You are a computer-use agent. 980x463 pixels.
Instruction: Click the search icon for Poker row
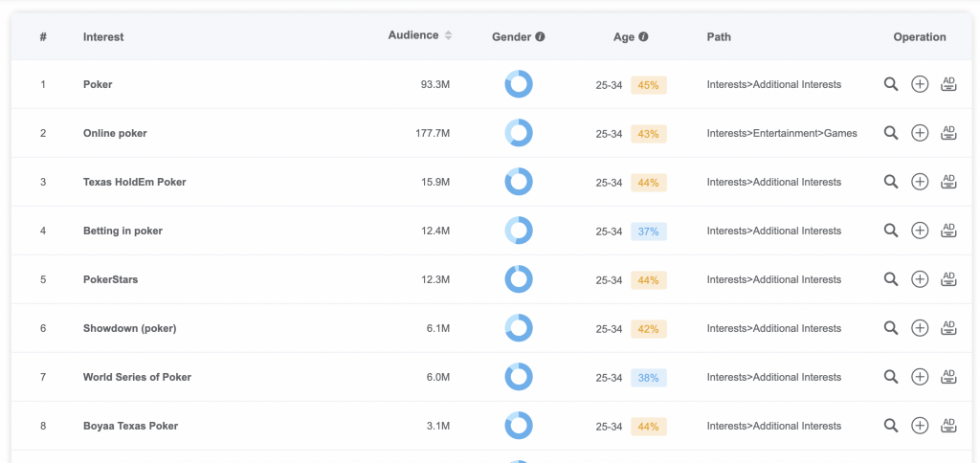click(x=891, y=84)
